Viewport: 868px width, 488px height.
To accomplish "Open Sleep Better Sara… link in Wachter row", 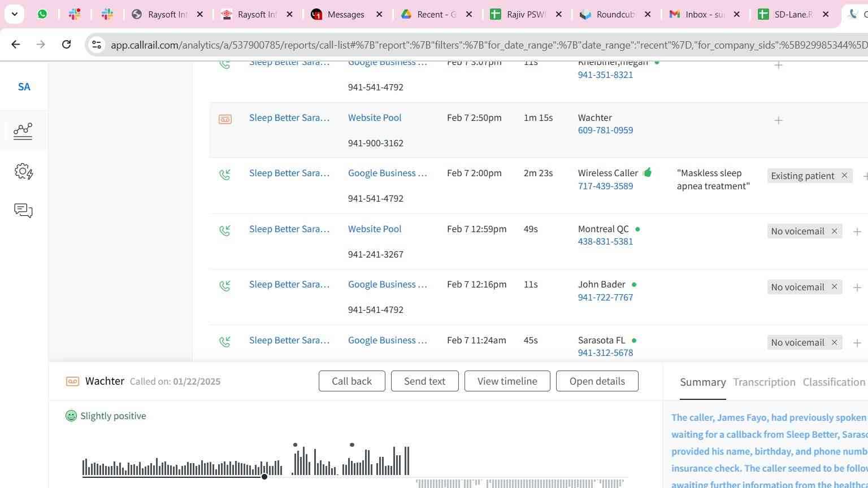I will (x=289, y=117).
